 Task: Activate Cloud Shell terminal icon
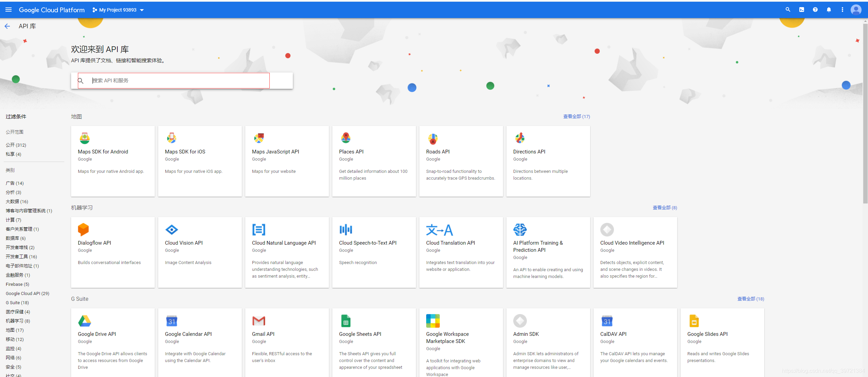(802, 10)
